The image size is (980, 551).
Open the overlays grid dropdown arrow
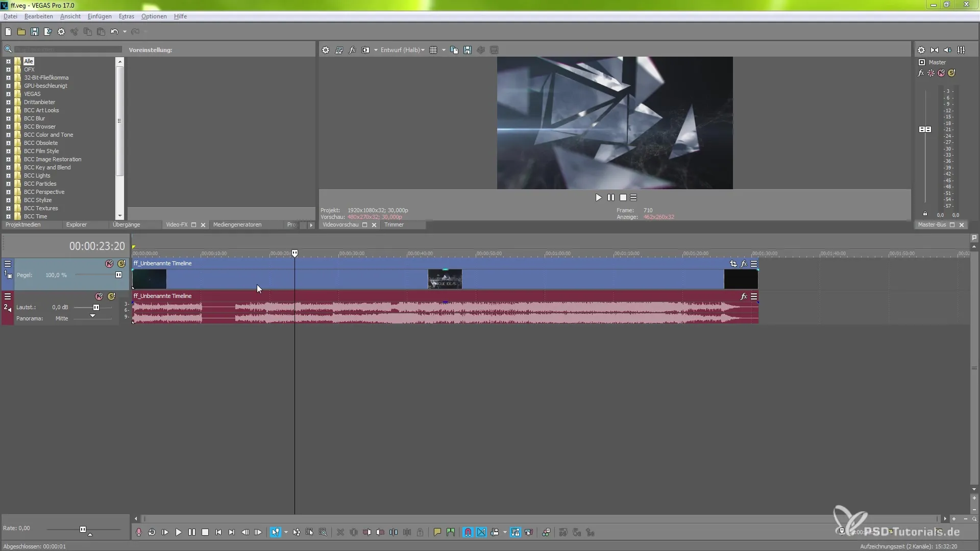click(x=444, y=50)
